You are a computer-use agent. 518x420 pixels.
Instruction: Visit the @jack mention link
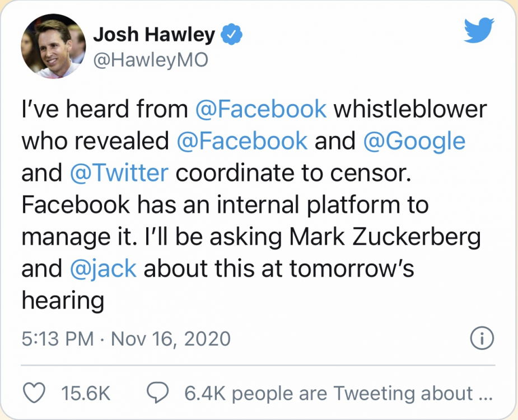[x=104, y=269]
